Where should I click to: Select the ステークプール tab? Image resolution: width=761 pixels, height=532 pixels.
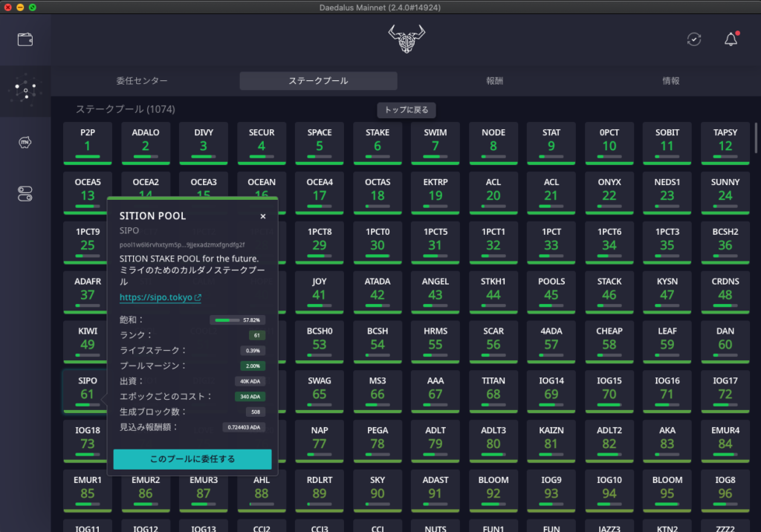click(318, 81)
